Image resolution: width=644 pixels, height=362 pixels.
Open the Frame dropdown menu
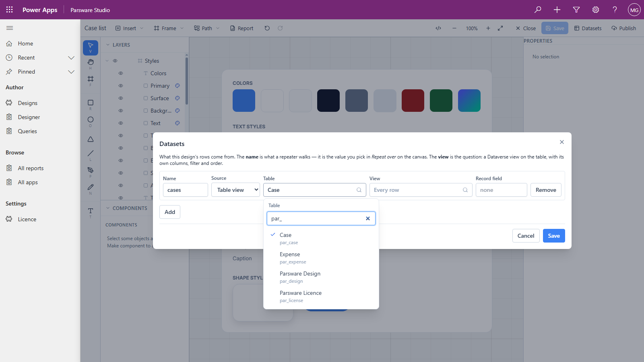(x=169, y=28)
